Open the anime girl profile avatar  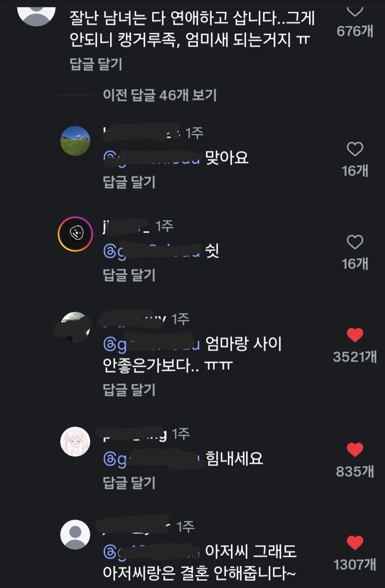(x=75, y=441)
